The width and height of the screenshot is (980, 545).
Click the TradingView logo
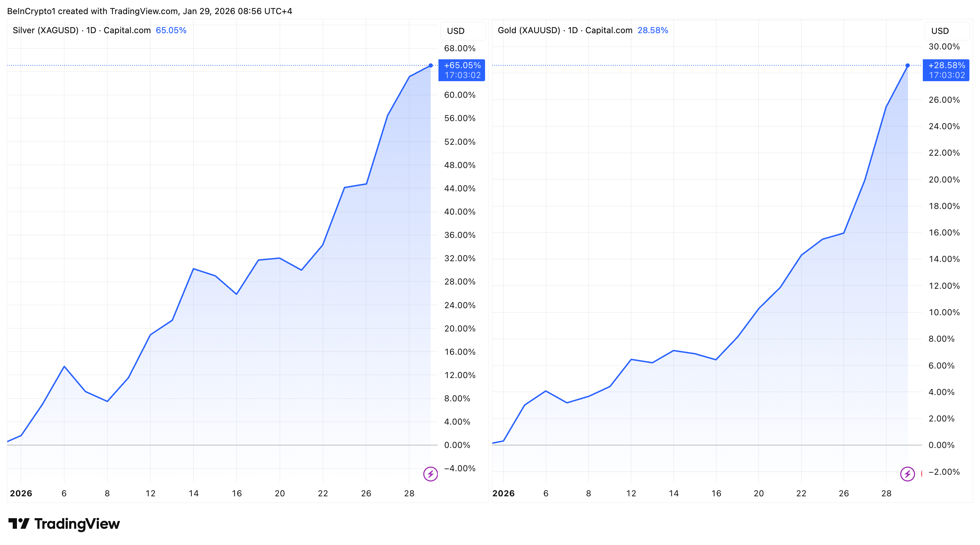pyautogui.click(x=64, y=524)
